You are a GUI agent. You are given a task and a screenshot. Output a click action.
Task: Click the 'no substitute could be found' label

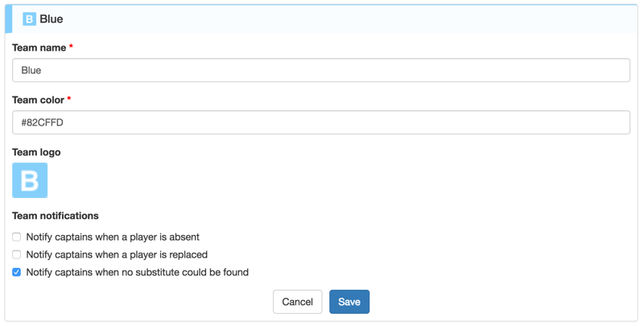tap(192, 272)
